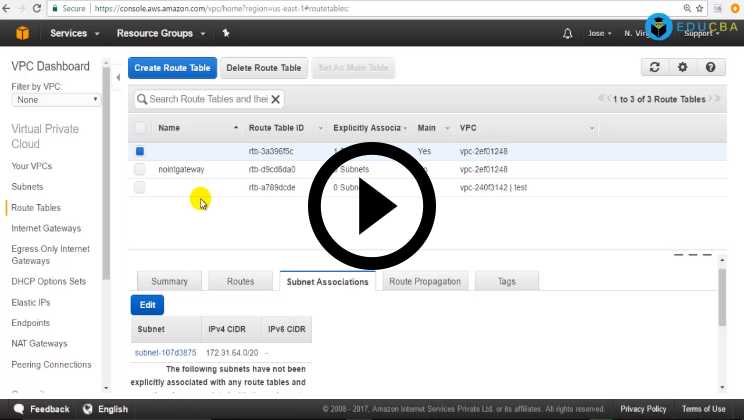Open the table settings gear
This screenshot has width=744, height=420.
682,68
